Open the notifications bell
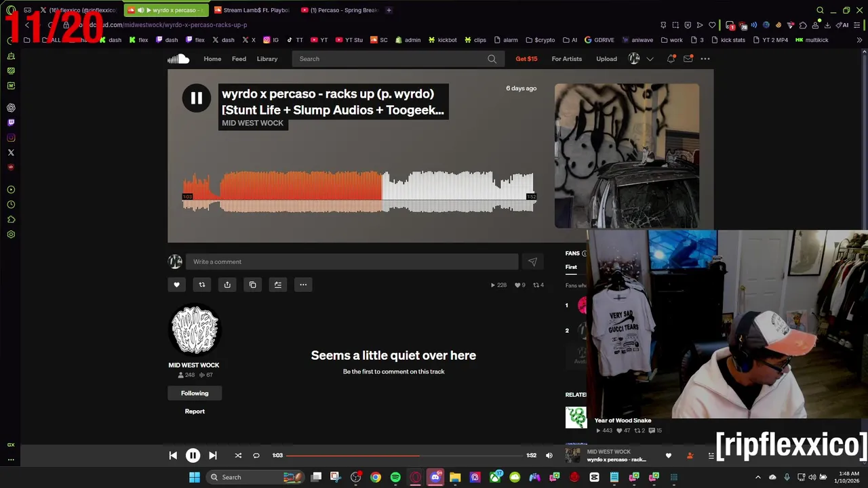Viewport: 868px width, 488px height. point(671,59)
